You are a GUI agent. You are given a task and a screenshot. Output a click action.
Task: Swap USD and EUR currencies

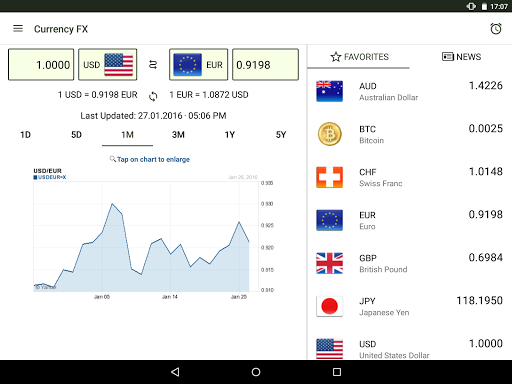[x=153, y=64]
